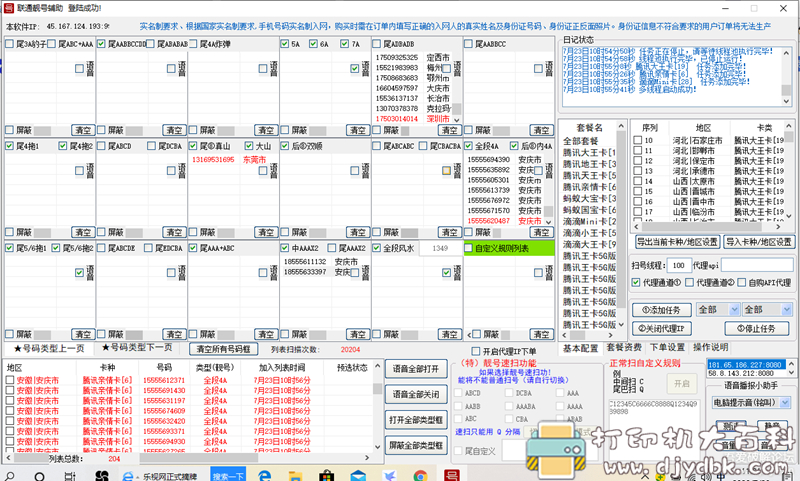
Task: Check 开启代理IP下单
Action: pos(476,351)
